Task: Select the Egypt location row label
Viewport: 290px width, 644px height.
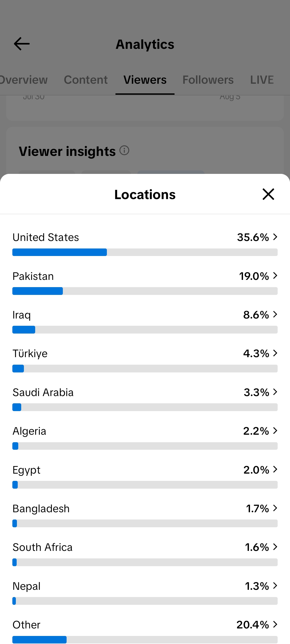Action: pos(27,470)
